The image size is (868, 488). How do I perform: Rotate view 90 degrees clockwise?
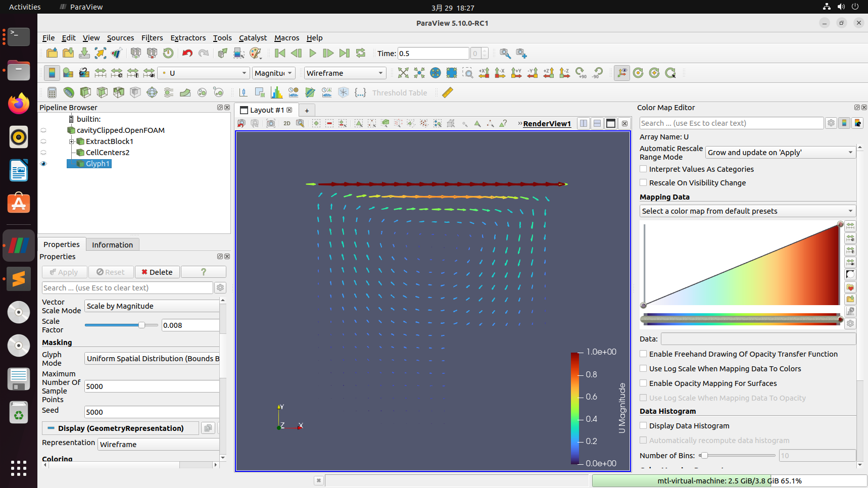pyautogui.click(x=581, y=73)
